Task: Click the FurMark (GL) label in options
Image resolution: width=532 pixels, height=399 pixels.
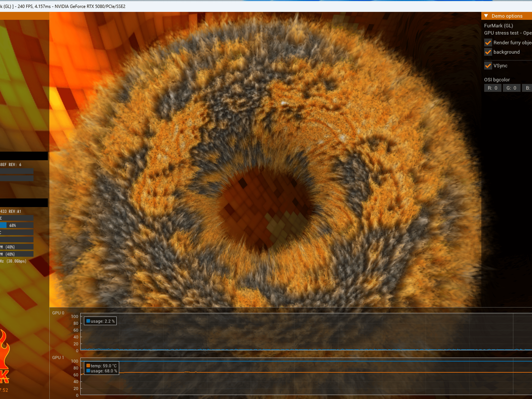Action: (x=498, y=26)
